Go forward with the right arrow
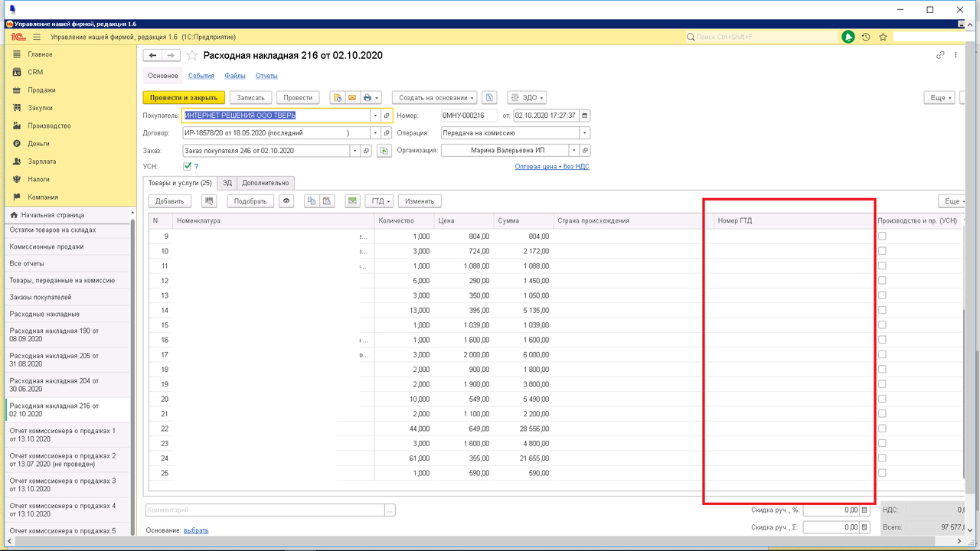This screenshot has height=551, width=980. (x=171, y=55)
